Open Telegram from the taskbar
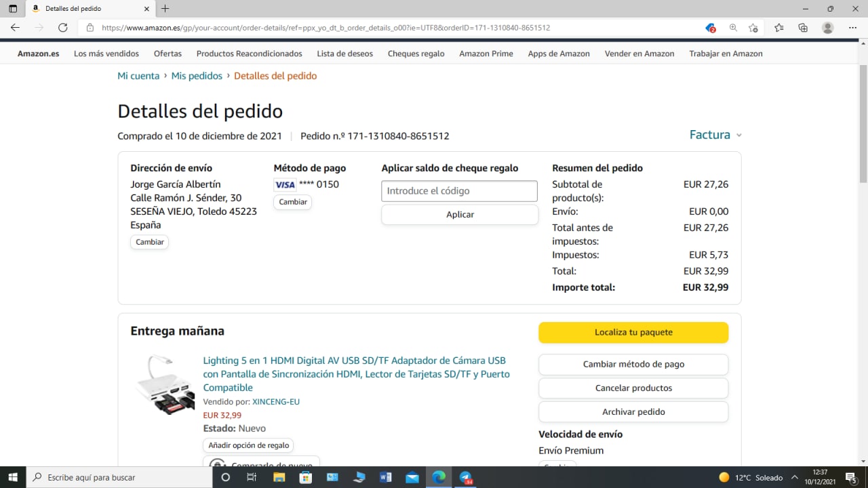Image resolution: width=868 pixels, height=488 pixels. 466,477
